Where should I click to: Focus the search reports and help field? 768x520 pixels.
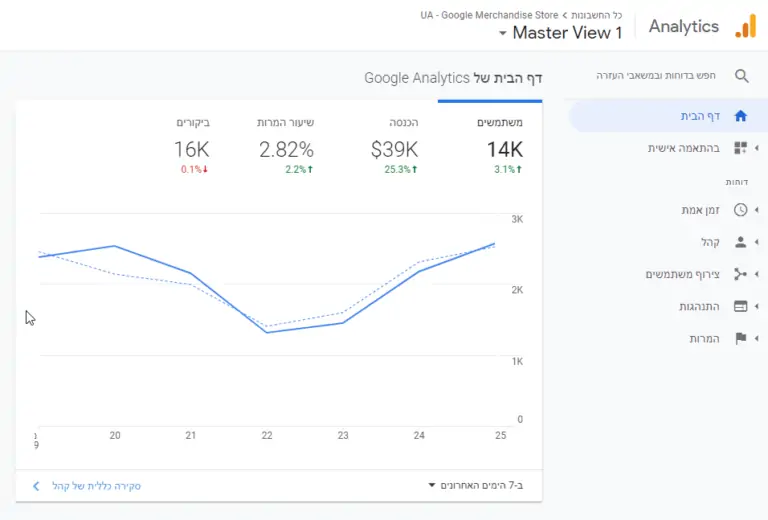pos(656,75)
